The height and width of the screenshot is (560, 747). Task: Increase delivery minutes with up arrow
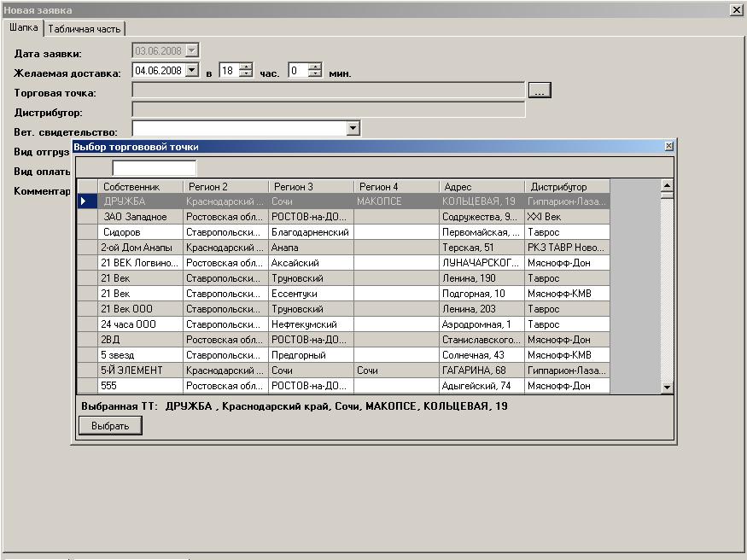coord(315,67)
